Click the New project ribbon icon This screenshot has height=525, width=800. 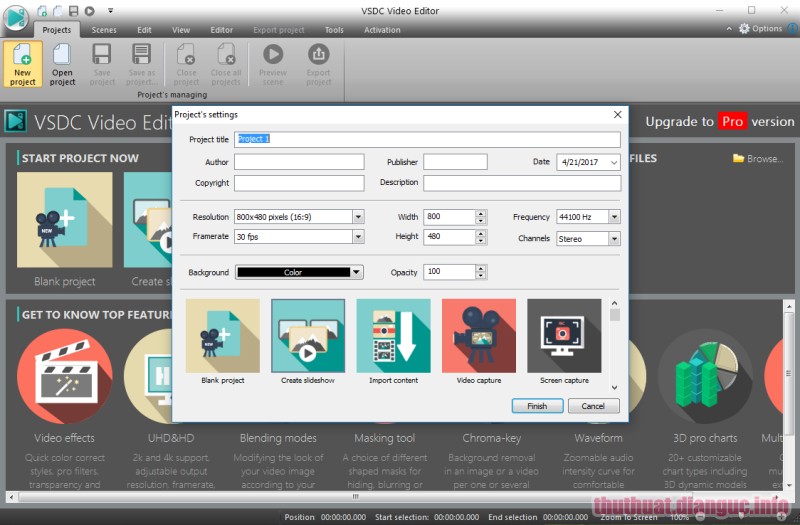point(22,64)
